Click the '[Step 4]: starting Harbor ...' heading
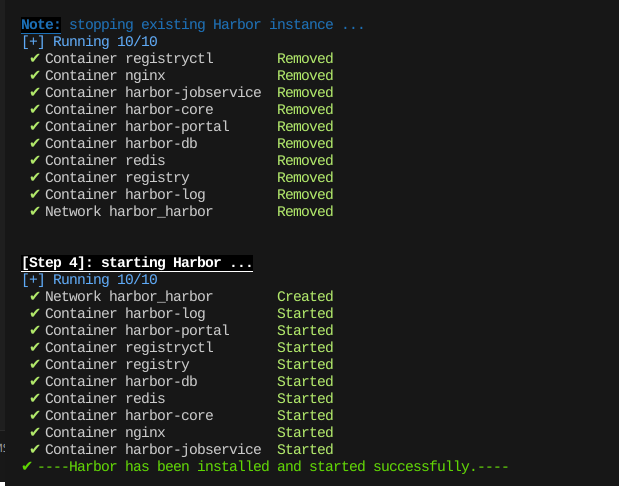The width and height of the screenshot is (619, 486). [137, 263]
